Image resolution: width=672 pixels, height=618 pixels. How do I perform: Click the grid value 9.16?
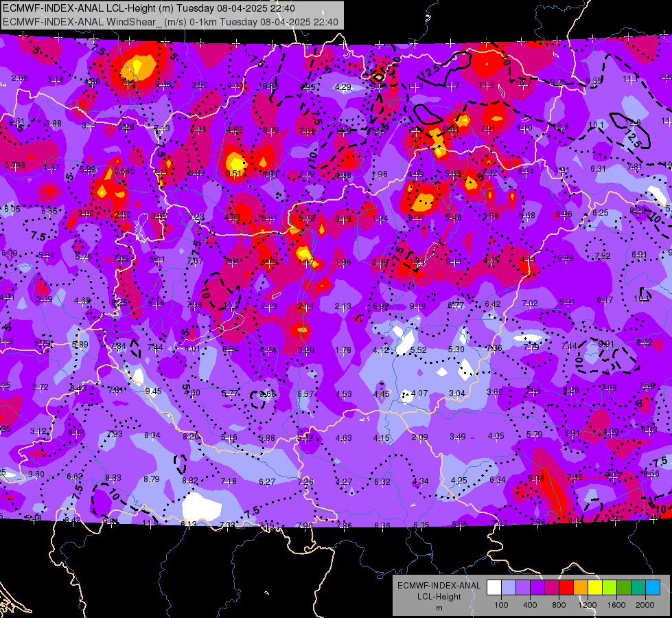417,306
